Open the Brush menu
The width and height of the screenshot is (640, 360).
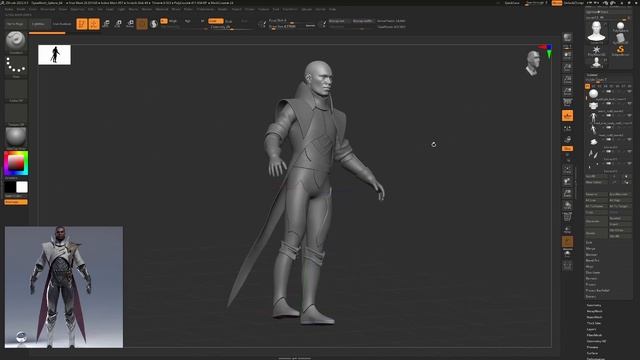[x=21, y=9]
